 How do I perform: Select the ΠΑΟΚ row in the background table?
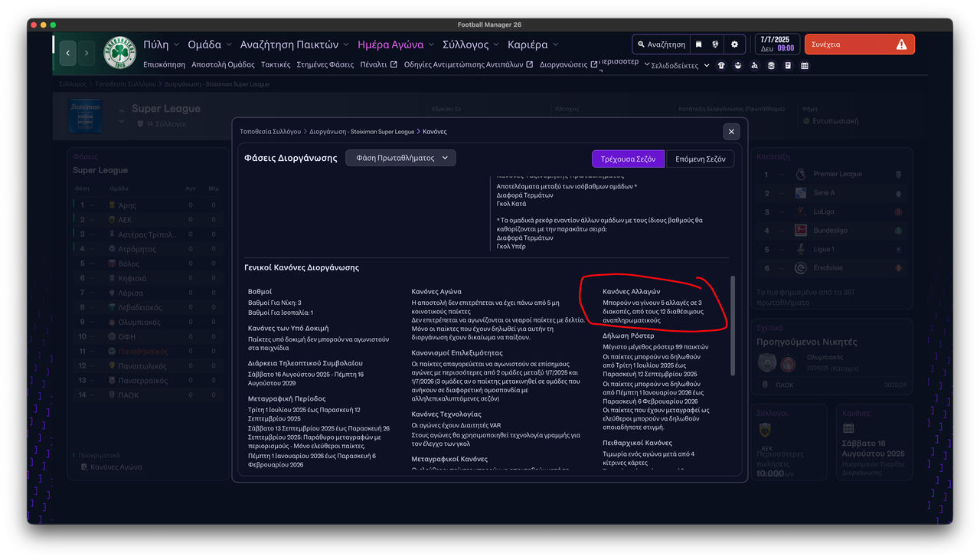[x=147, y=395]
